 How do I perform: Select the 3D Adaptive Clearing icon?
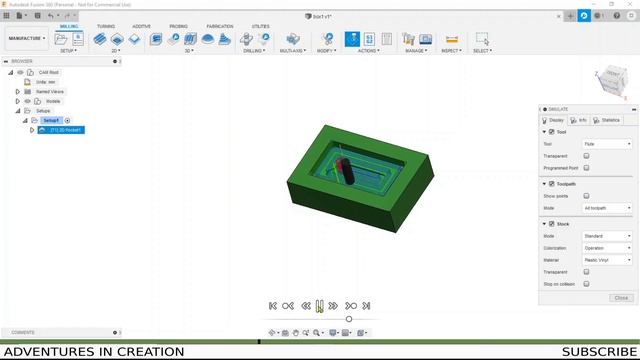(x=156, y=39)
